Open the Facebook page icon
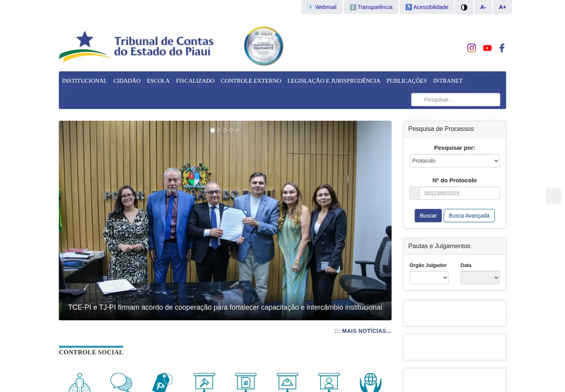The height and width of the screenshot is (392, 565). point(502,48)
